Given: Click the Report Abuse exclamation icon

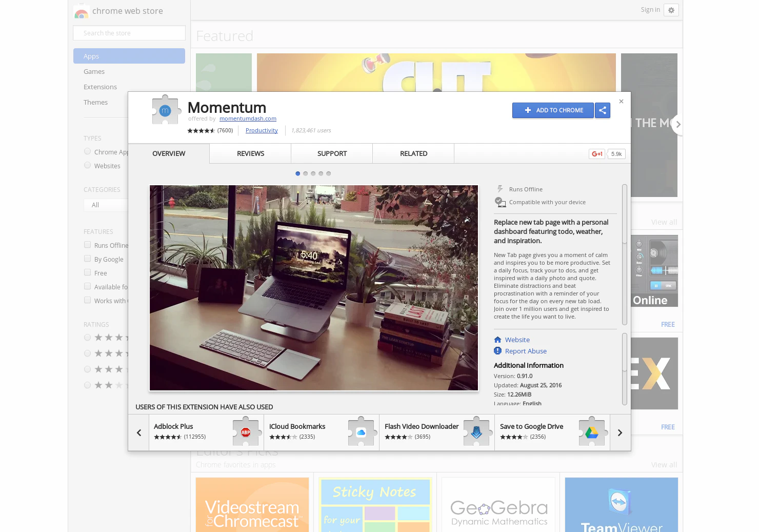Looking at the screenshot, I should [497, 351].
